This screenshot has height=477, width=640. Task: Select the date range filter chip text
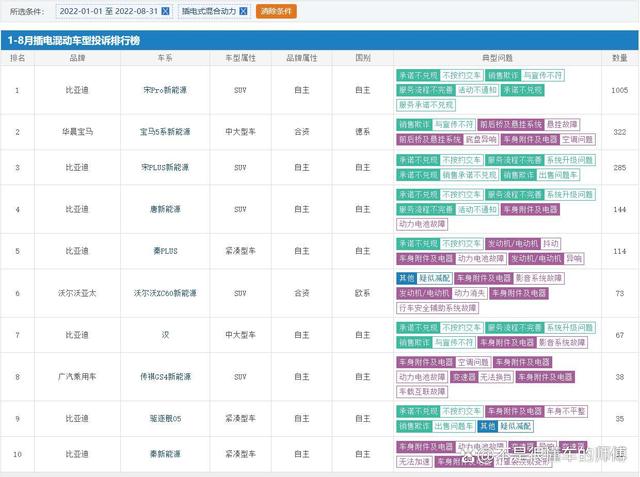[109, 11]
